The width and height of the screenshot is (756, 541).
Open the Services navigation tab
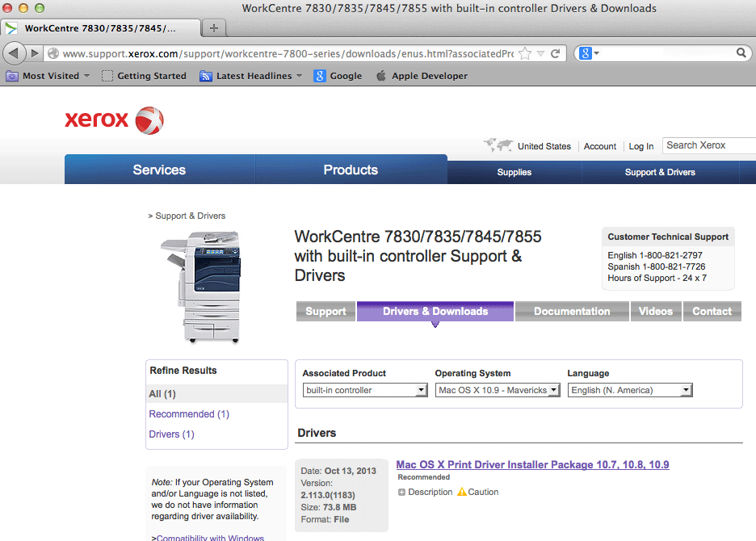point(159,170)
